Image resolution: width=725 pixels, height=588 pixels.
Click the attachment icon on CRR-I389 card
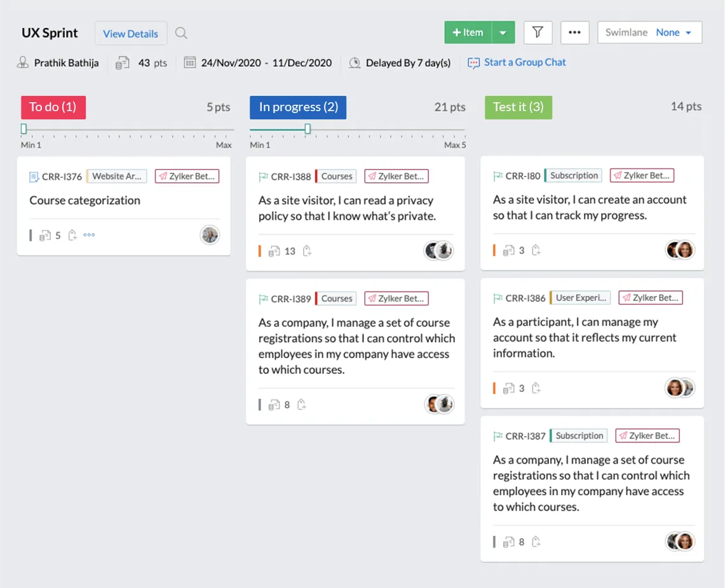[301, 404]
